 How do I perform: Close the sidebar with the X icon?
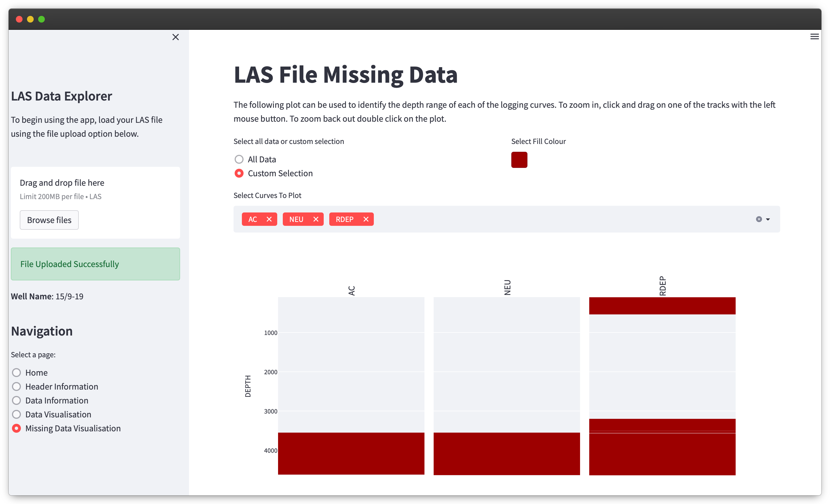click(x=176, y=37)
